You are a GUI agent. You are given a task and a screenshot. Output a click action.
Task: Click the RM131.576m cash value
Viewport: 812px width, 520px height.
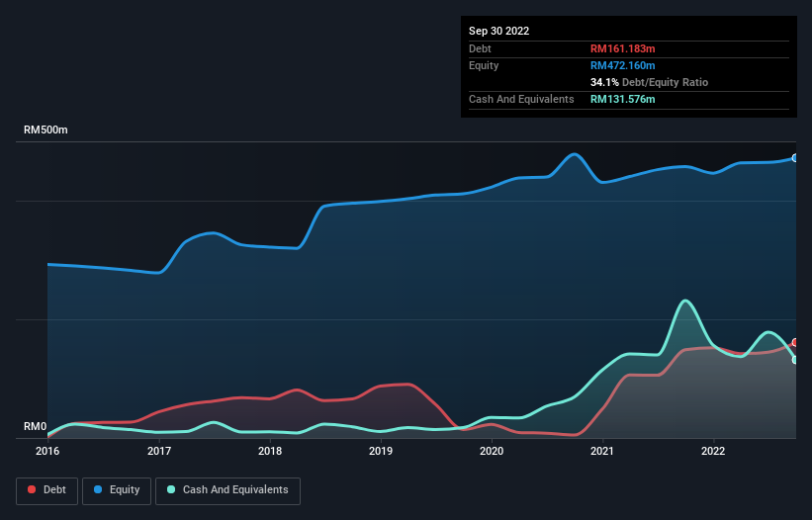pyautogui.click(x=622, y=99)
